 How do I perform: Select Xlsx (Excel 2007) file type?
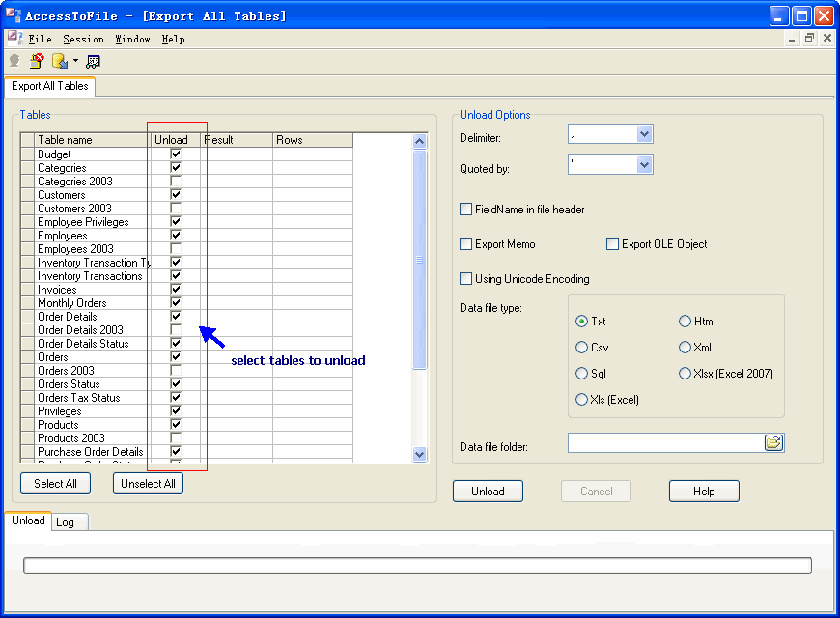click(685, 373)
